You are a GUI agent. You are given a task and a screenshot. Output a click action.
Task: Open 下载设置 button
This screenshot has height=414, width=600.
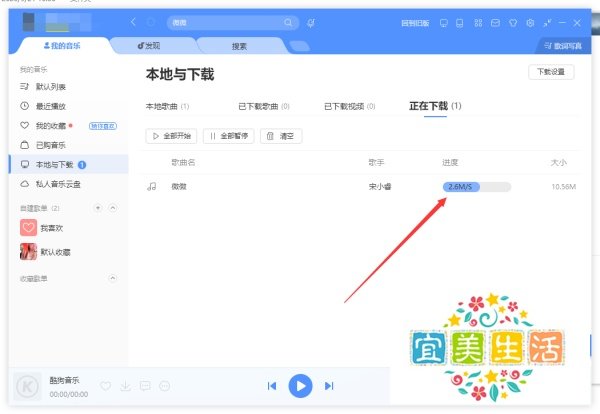[x=551, y=72]
